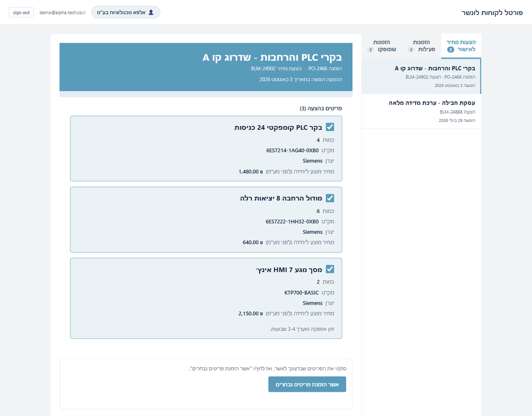Click the בקרי PLC והרחבות - שדרוג קו A banner title
The height and width of the screenshot is (416, 532).
pos(272,57)
